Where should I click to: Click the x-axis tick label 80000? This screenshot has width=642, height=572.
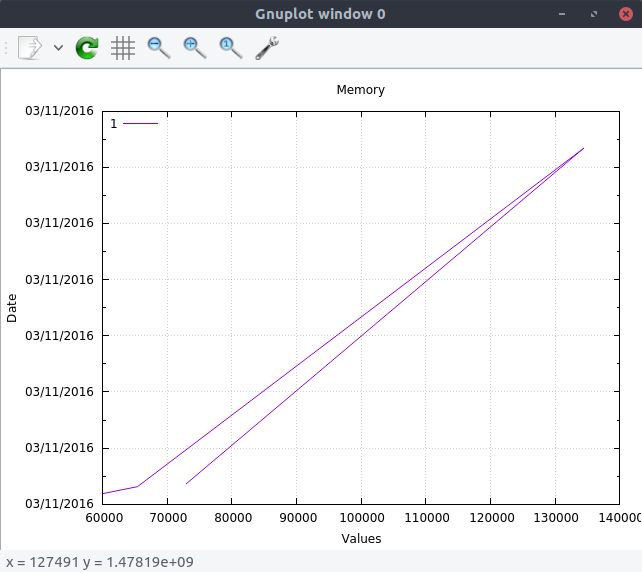click(x=233, y=518)
